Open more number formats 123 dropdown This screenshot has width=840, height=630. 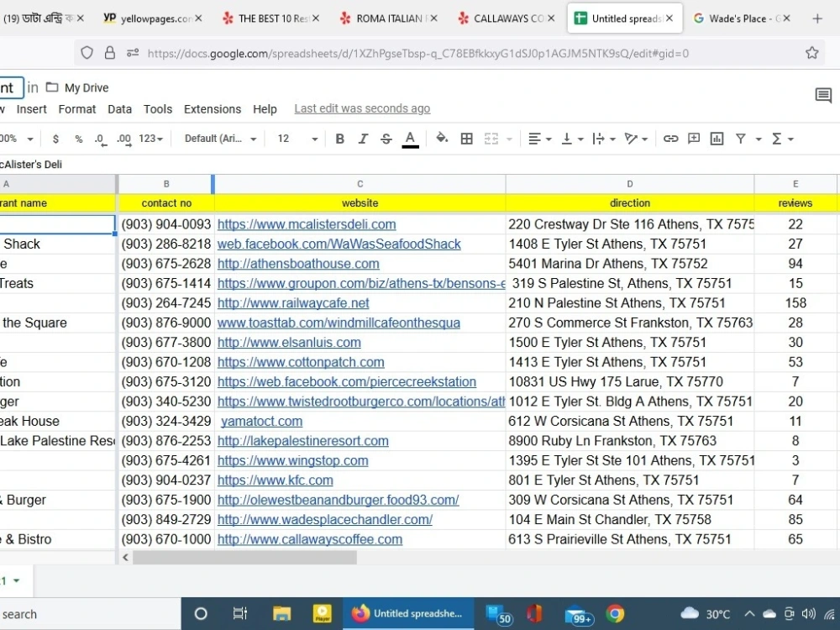point(150,139)
